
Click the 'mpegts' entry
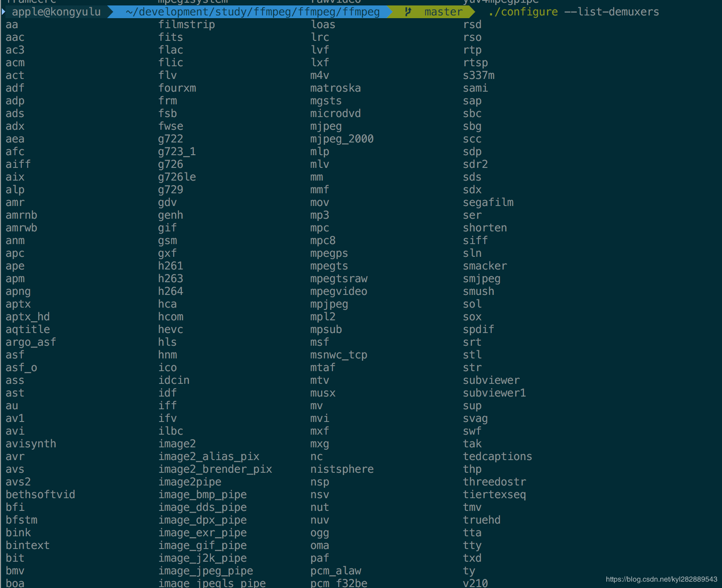(330, 266)
